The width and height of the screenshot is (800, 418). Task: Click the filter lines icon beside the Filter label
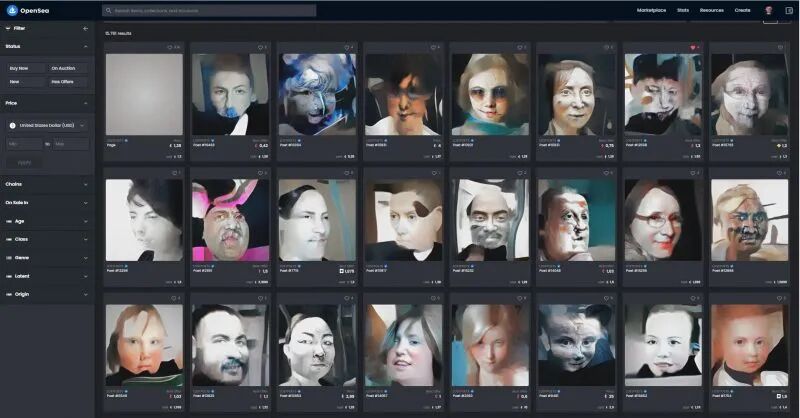click(8, 29)
